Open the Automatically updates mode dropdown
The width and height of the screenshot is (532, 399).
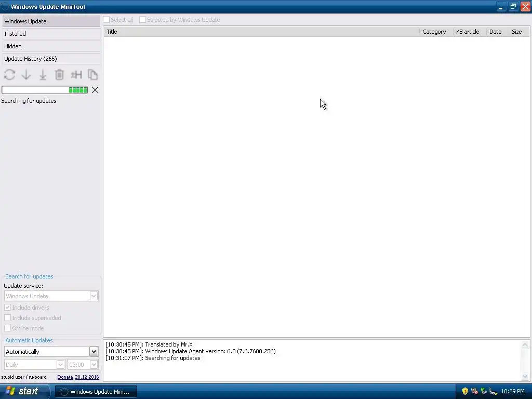(x=51, y=352)
